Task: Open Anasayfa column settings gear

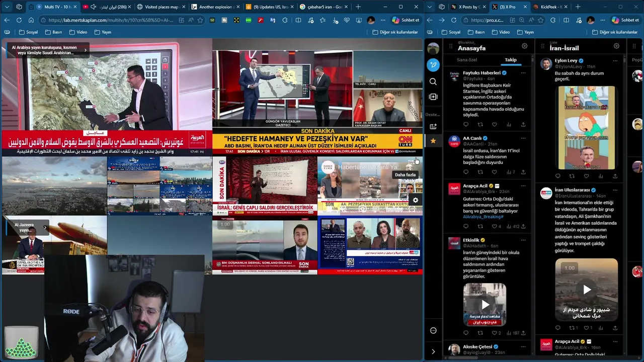Action: pyautogui.click(x=524, y=46)
